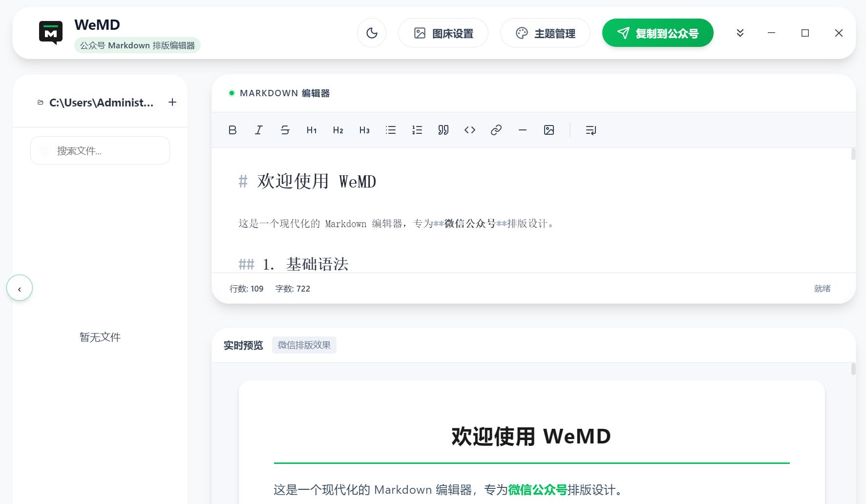Viewport: 866px width, 504px height.
Task: Click green 微信公众号 text in preview
Action: click(538, 490)
